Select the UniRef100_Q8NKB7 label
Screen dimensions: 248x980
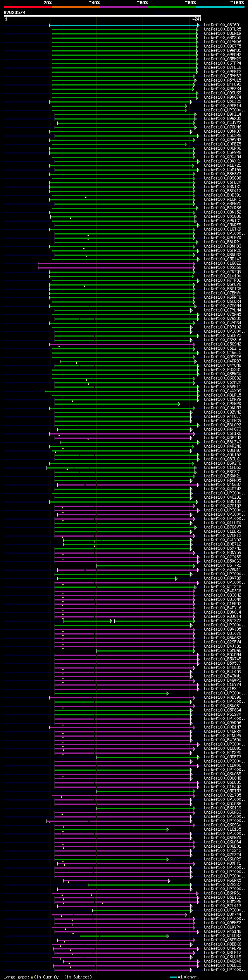tap(222, 132)
